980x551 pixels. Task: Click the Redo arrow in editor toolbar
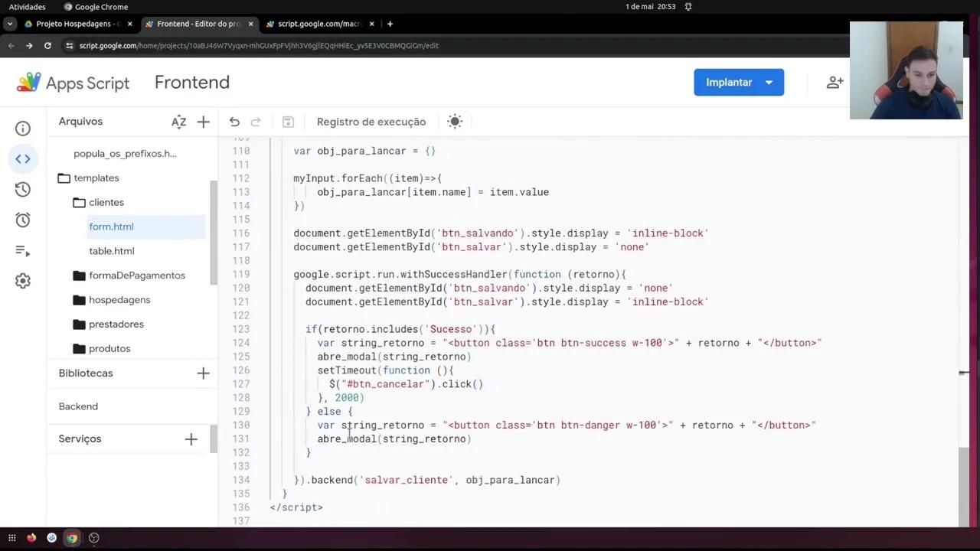click(x=256, y=122)
